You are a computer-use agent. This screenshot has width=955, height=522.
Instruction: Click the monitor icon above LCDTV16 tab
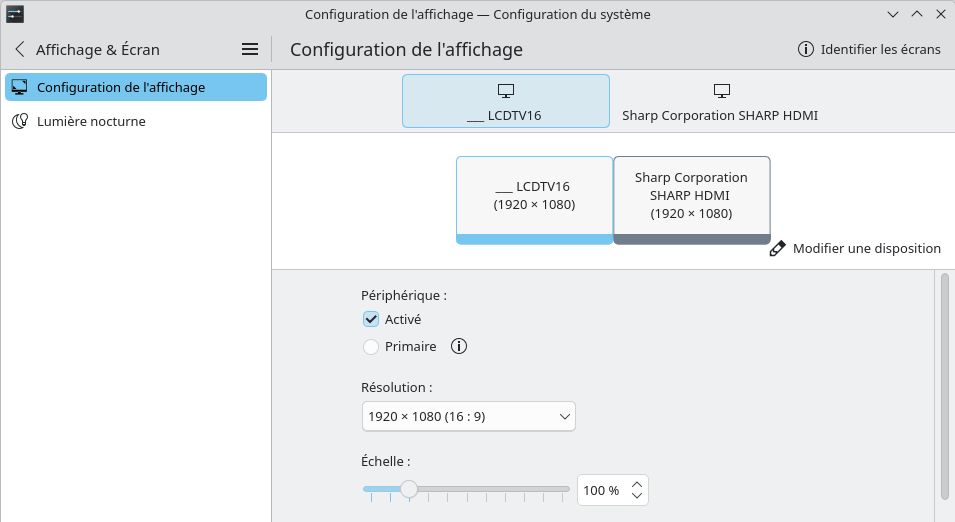click(x=505, y=91)
